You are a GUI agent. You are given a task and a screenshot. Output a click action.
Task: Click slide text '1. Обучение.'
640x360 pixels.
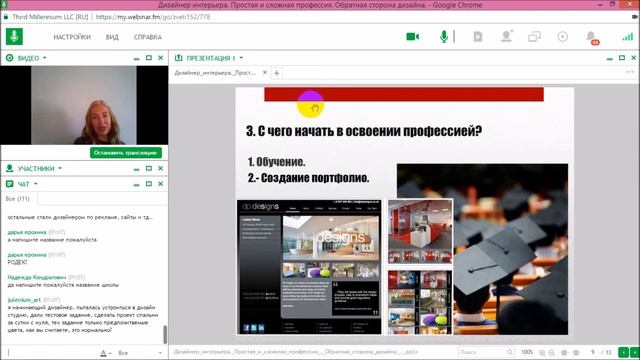(276, 162)
